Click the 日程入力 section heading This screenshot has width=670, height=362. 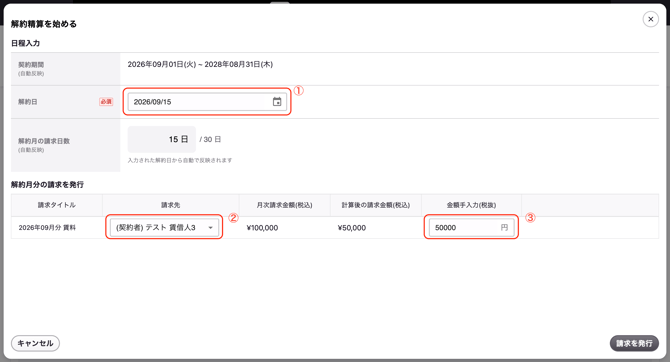point(25,43)
